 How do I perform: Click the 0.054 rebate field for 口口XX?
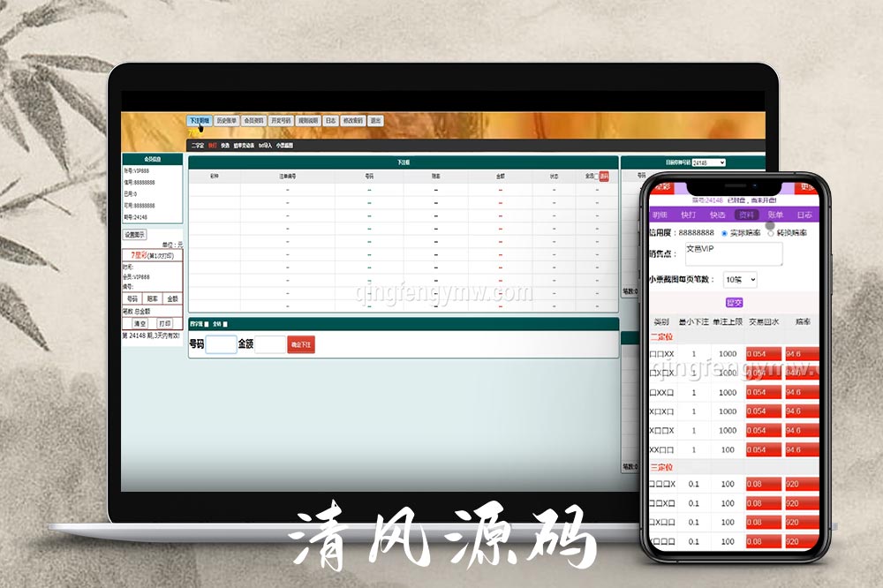(x=764, y=354)
